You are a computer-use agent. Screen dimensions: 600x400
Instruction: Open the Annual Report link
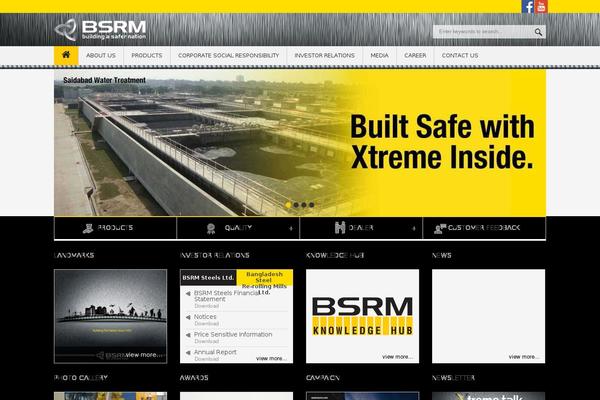pos(215,352)
